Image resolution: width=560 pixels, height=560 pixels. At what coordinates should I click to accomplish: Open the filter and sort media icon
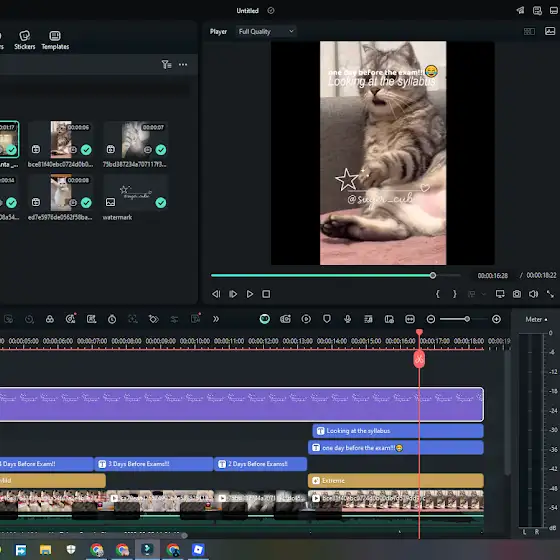click(x=166, y=65)
